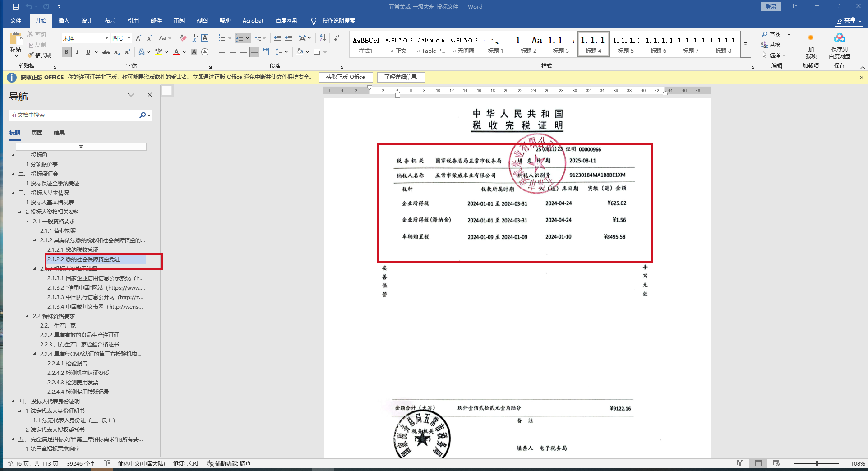The image size is (868, 471).
Task: Switch to the 页面 tab in navigation pane
Action: (37, 133)
